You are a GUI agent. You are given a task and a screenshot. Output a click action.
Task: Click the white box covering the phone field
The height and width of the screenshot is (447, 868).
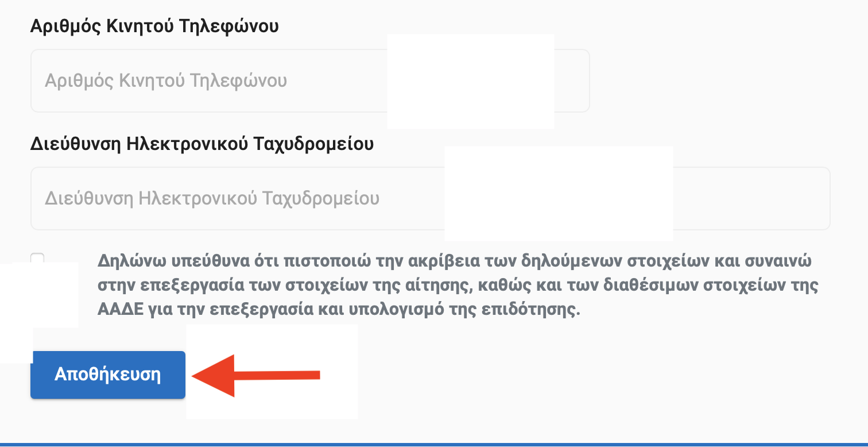click(x=471, y=82)
